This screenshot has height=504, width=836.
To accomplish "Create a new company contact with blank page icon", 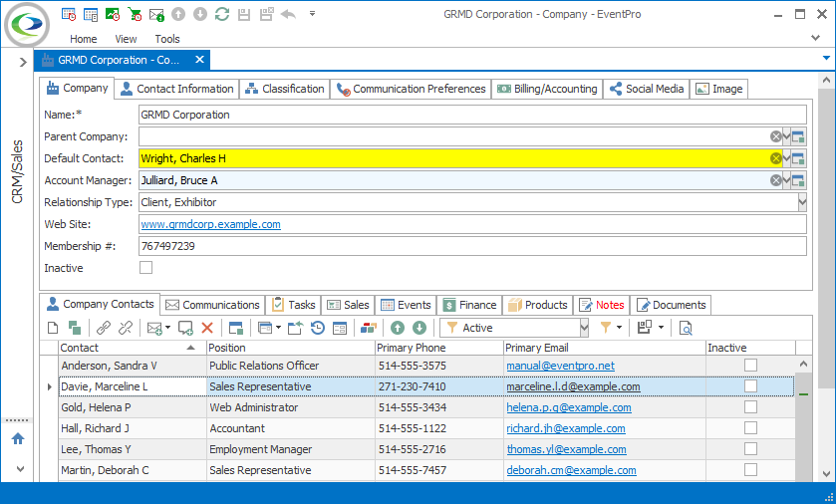I will (52, 328).
